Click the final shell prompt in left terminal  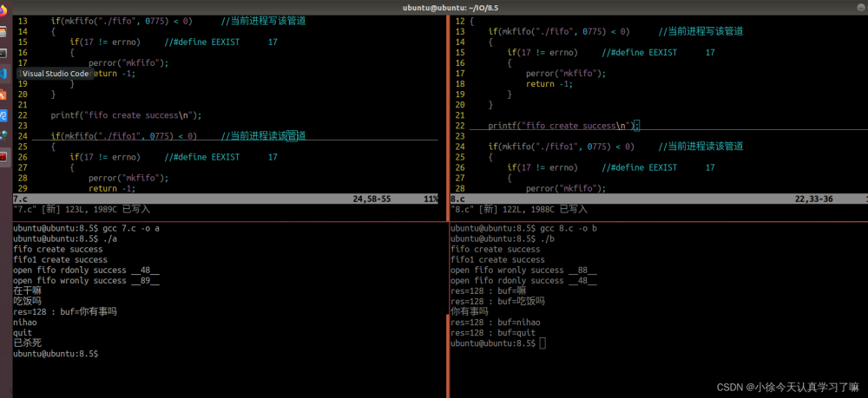[56, 354]
